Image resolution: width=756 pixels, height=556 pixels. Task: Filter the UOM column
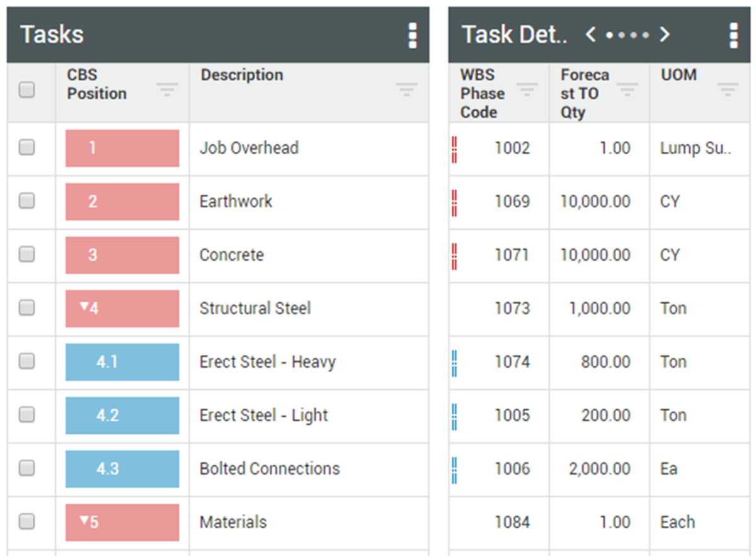(728, 89)
